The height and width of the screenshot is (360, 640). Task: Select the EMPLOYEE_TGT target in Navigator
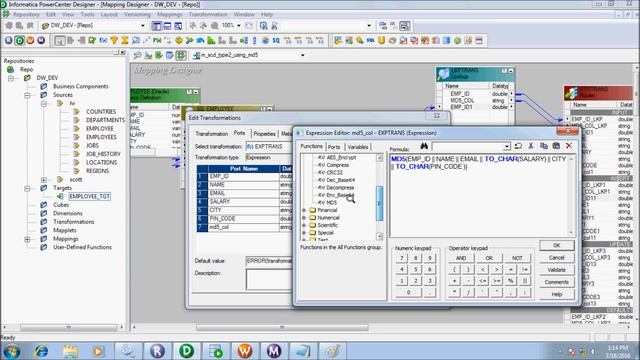tap(89, 196)
